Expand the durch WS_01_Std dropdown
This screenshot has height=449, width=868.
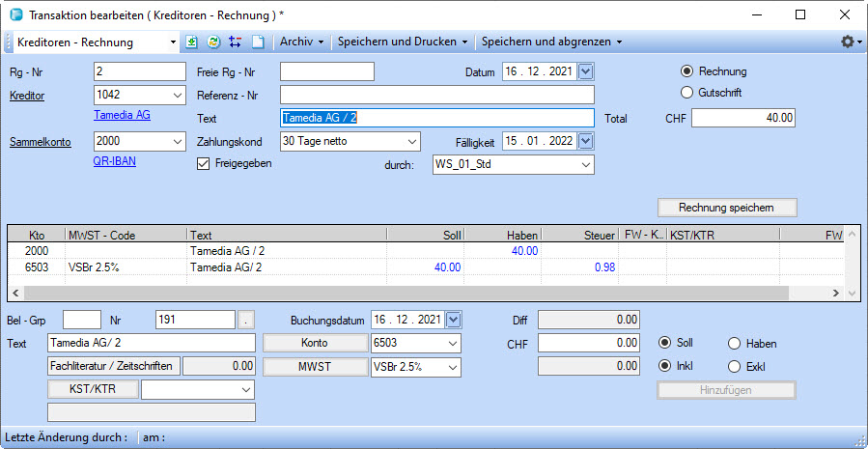tap(585, 165)
